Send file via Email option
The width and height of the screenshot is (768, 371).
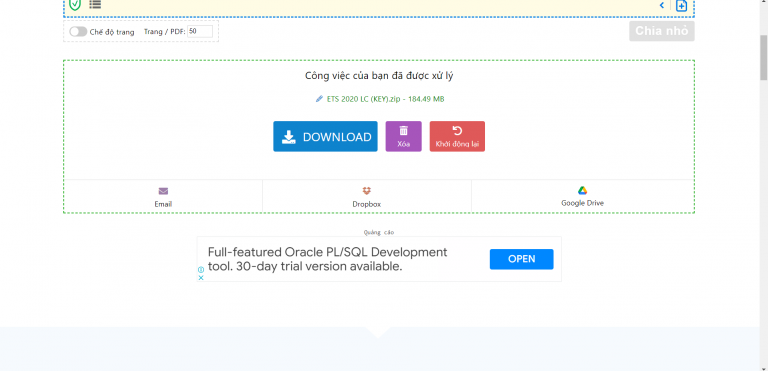point(163,197)
